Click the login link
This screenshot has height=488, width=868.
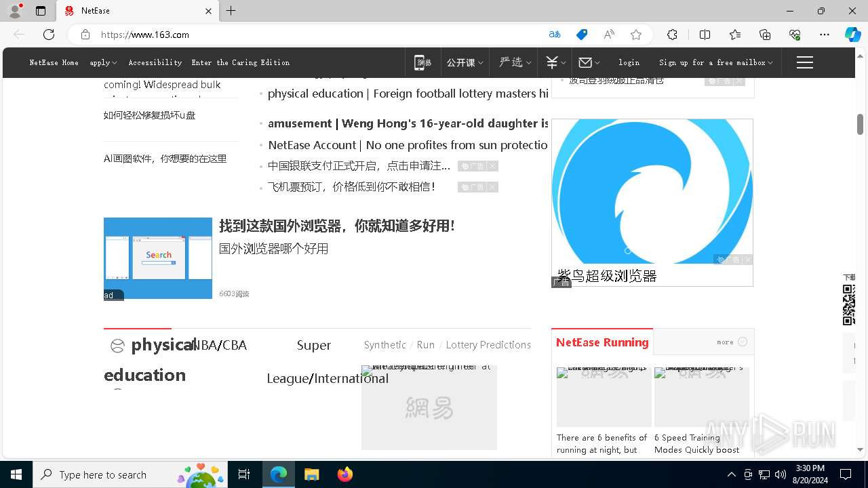629,62
